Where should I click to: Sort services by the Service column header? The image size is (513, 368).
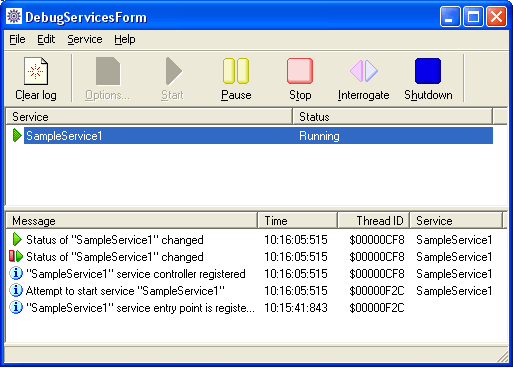point(149,117)
